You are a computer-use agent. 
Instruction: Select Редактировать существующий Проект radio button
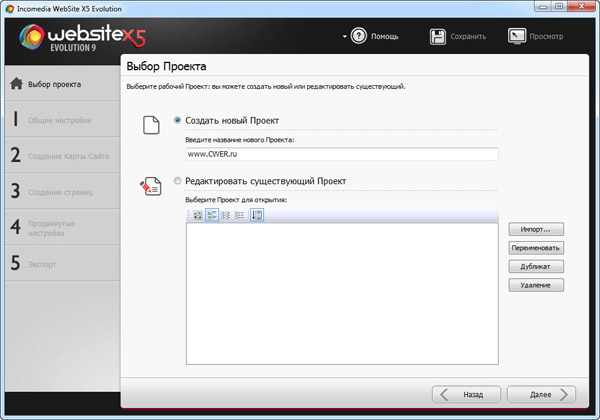[178, 181]
